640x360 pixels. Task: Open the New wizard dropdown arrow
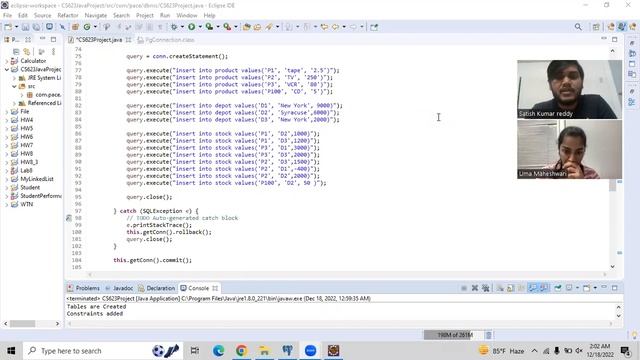click(x=16, y=27)
